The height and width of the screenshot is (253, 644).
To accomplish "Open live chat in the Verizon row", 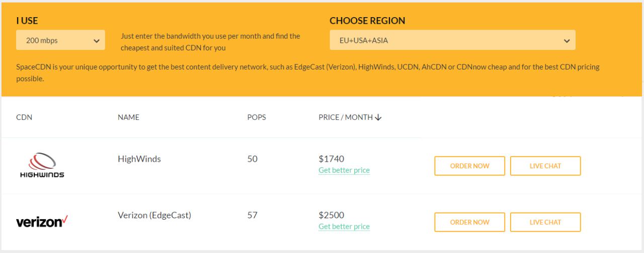I will pyautogui.click(x=545, y=222).
